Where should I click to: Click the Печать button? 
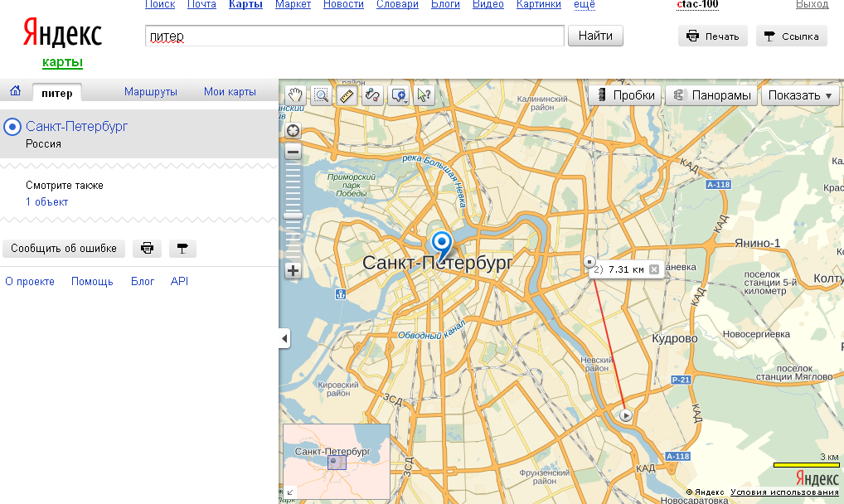point(713,36)
